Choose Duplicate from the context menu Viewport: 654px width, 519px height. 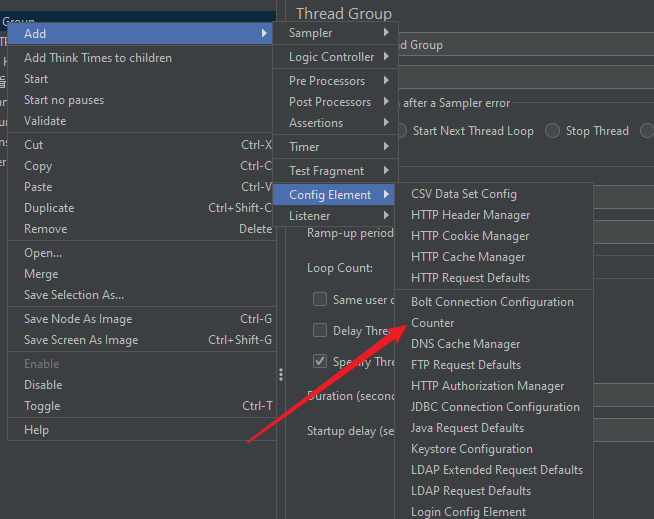[49, 208]
